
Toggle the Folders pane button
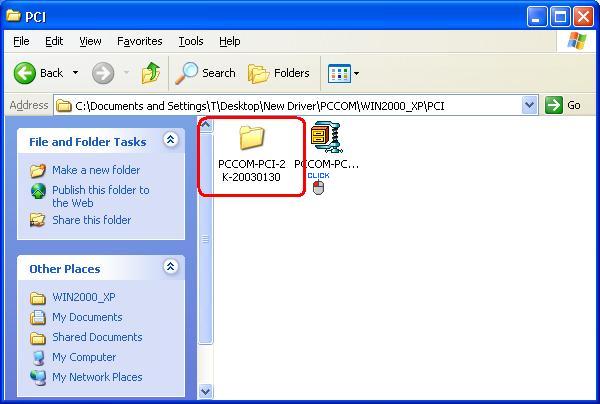[279, 73]
